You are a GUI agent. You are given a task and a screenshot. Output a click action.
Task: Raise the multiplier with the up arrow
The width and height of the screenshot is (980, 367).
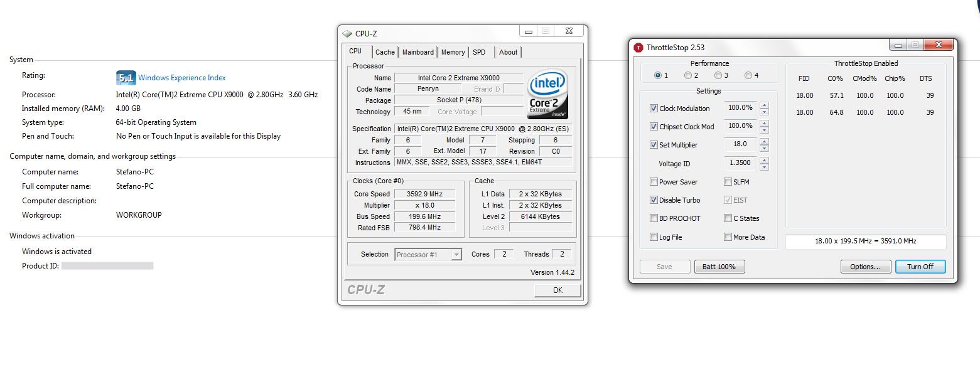764,141
